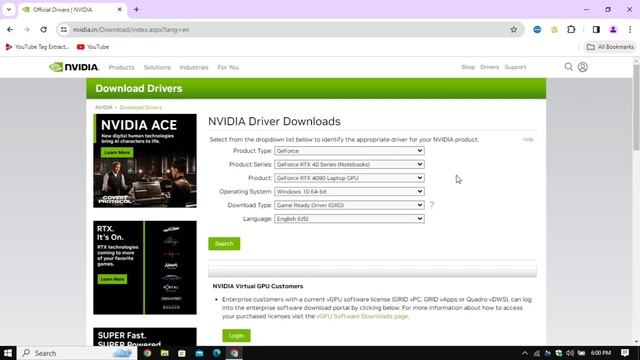Open the Product Series dropdown
640x360 pixels.
349,164
